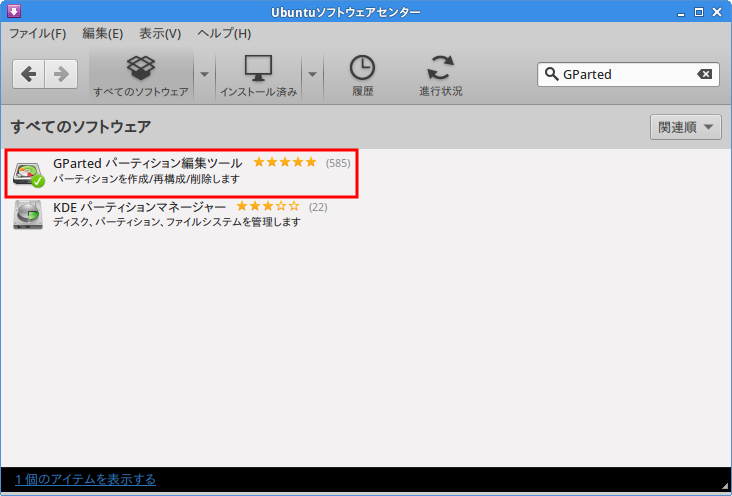The width and height of the screenshot is (732, 496).
Task: Open the 関連順 sort dropdown
Action: 685,127
